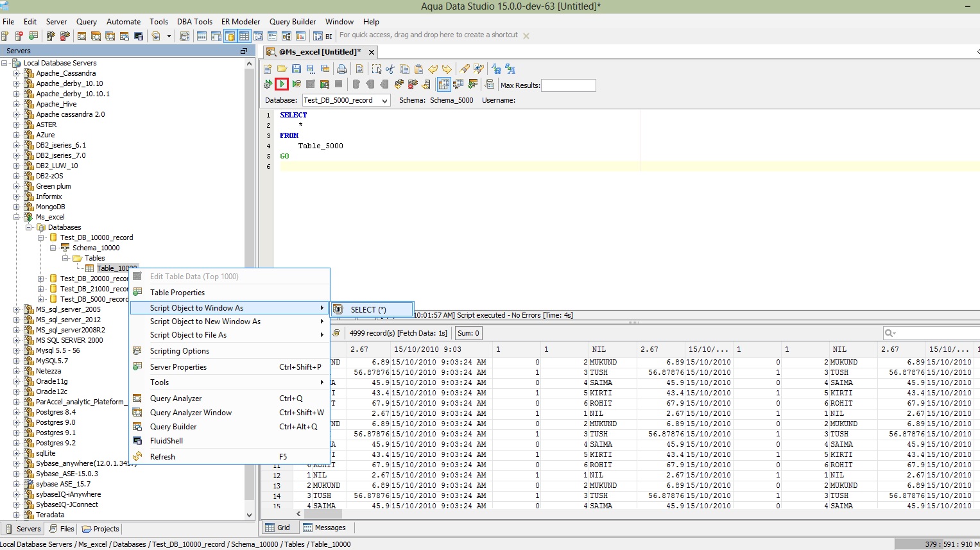980x550 pixels.
Task: Click the Execute Explain icon beside play
Action: (x=297, y=84)
